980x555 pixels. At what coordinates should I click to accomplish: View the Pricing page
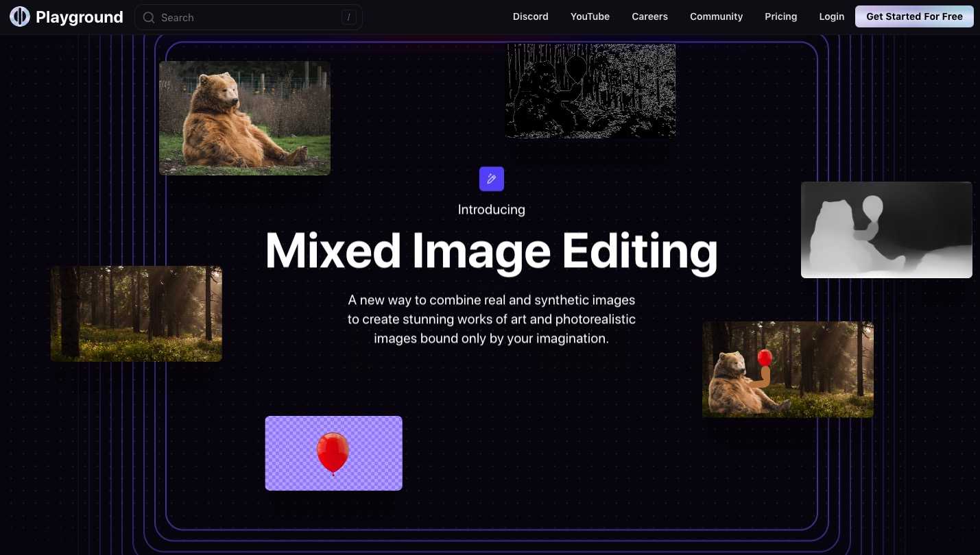[x=780, y=16]
